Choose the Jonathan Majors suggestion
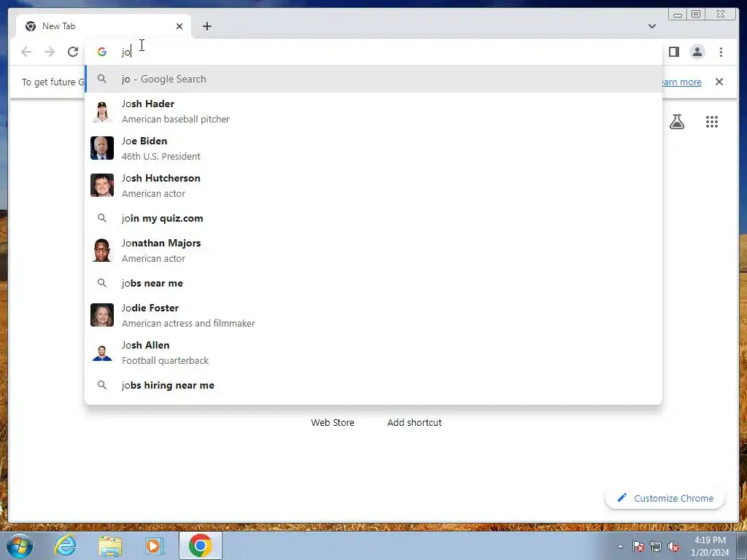Screen dimensions: 747x560 coord(373,251)
